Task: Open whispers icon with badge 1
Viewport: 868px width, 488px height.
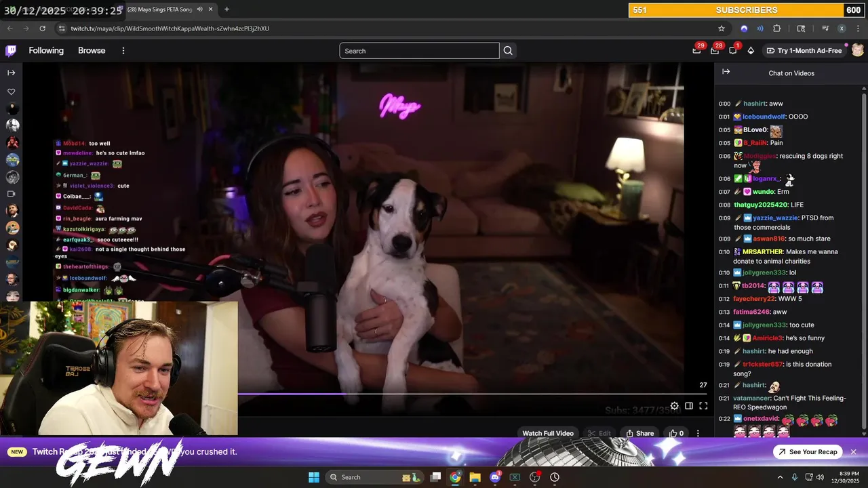Action: click(x=733, y=51)
